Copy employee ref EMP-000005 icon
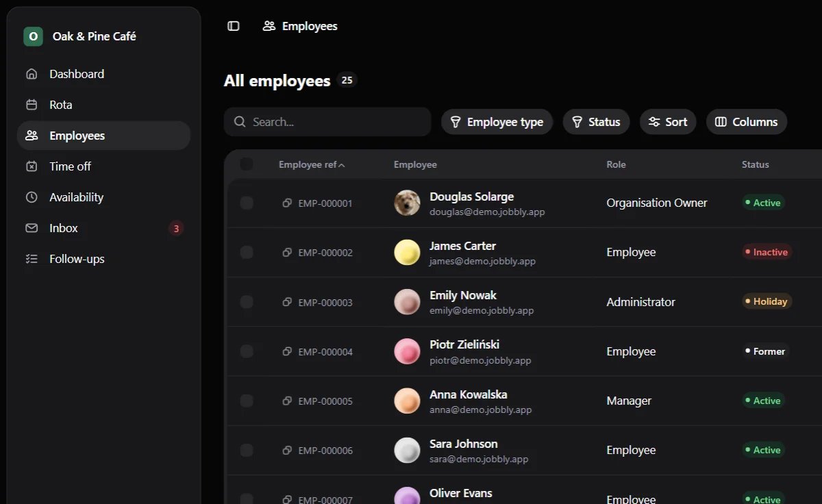822x504 pixels. [x=287, y=401]
